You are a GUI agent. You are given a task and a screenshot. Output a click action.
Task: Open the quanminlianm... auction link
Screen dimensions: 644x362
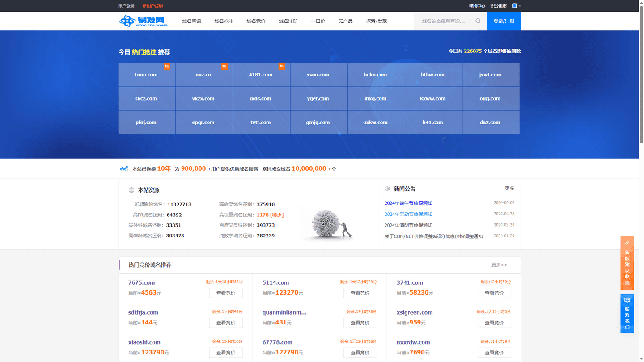click(284, 312)
